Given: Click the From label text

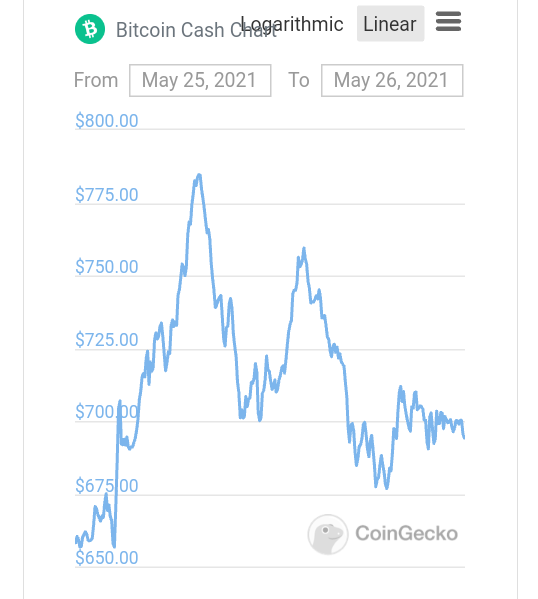Looking at the screenshot, I should (x=96, y=80).
